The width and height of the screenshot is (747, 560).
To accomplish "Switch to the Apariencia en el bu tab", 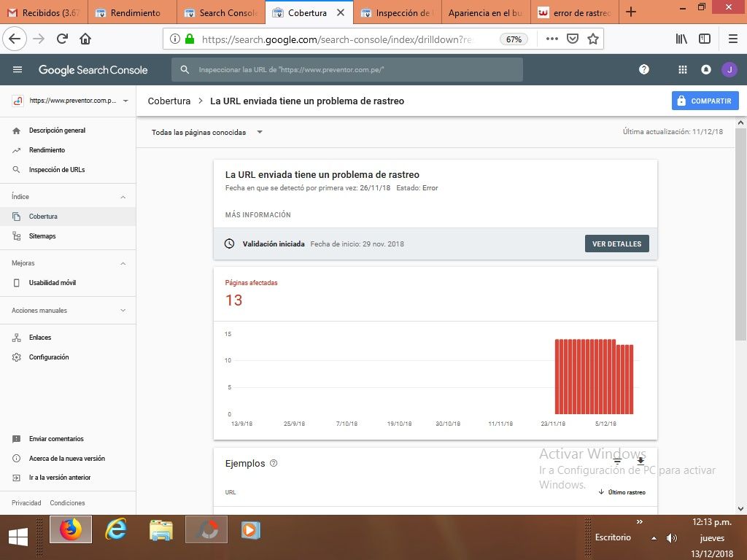I will pos(486,13).
